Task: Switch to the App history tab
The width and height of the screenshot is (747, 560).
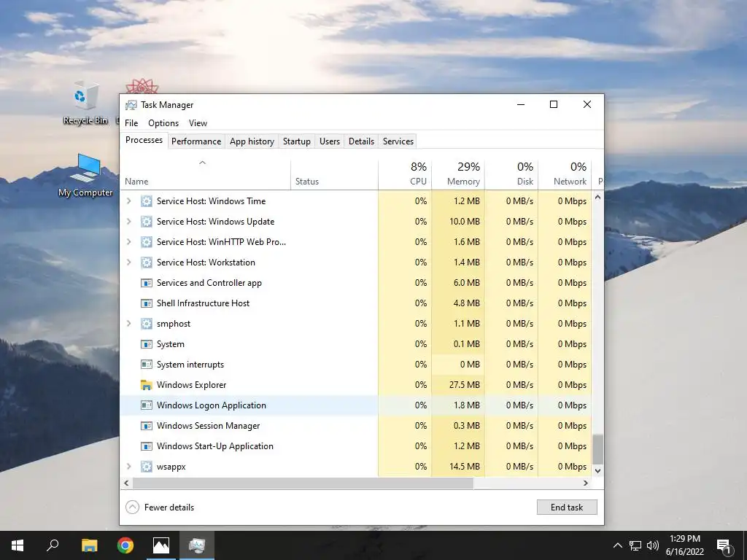Action: [252, 141]
